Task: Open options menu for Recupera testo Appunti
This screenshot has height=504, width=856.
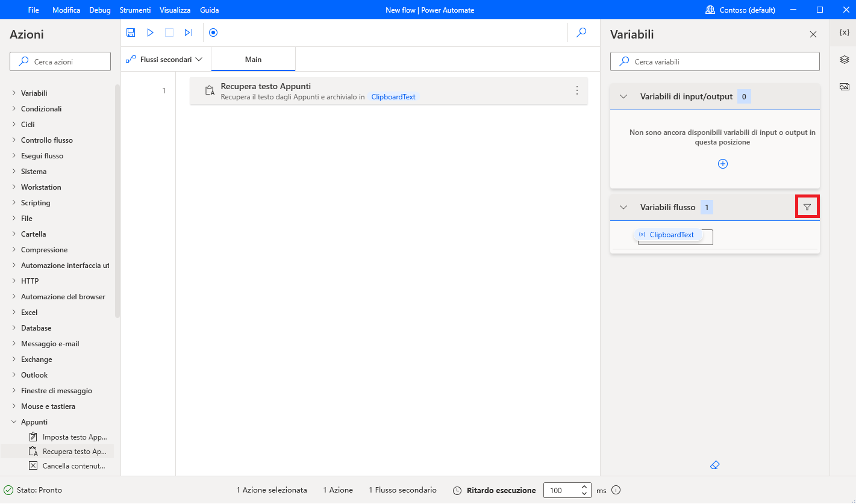Action: pyautogui.click(x=576, y=90)
